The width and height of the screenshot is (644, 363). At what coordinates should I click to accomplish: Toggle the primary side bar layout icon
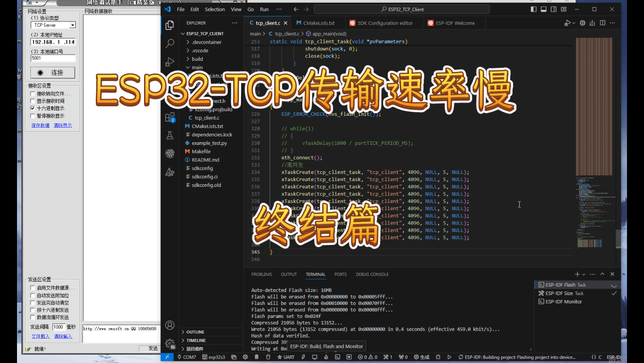pyautogui.click(x=534, y=9)
